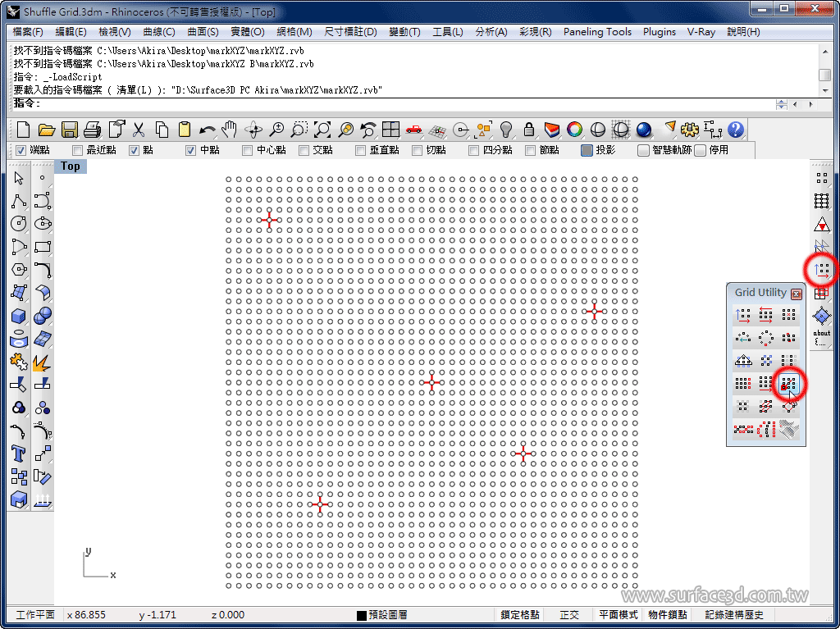Toggle 平面模式 in status bar
840x629 pixels.
point(619,614)
